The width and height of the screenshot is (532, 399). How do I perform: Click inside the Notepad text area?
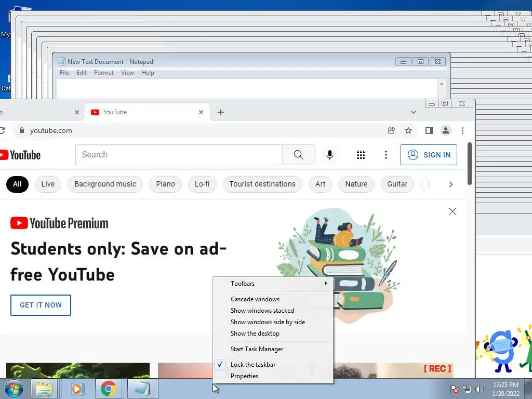tap(247, 88)
